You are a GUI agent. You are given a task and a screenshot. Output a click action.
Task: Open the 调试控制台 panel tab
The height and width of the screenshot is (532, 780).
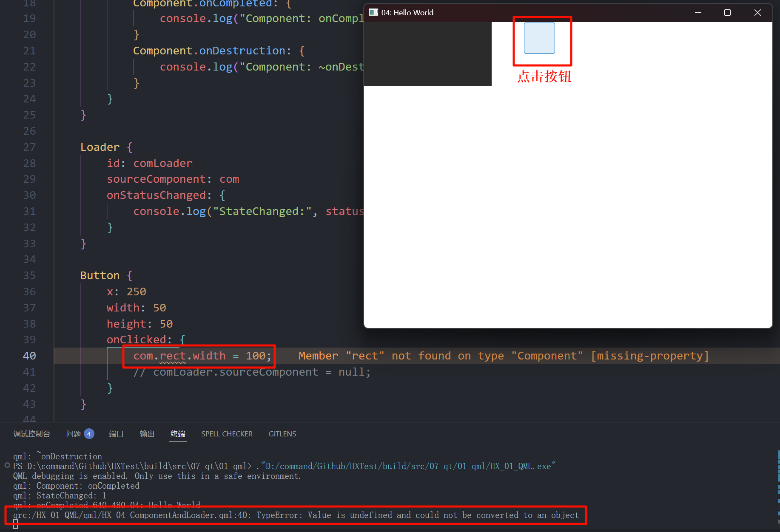pyautogui.click(x=32, y=434)
